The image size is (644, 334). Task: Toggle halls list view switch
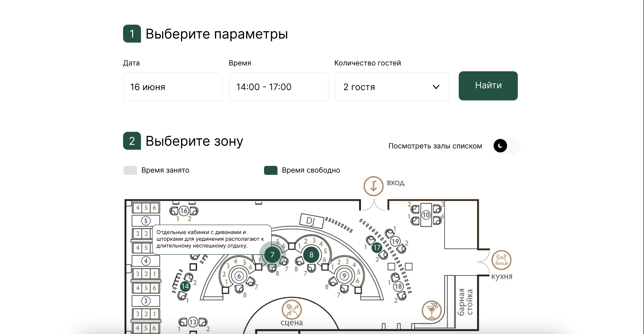(x=505, y=146)
